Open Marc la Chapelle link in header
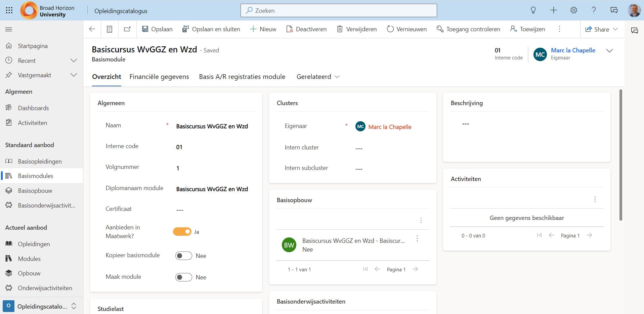 click(x=573, y=50)
